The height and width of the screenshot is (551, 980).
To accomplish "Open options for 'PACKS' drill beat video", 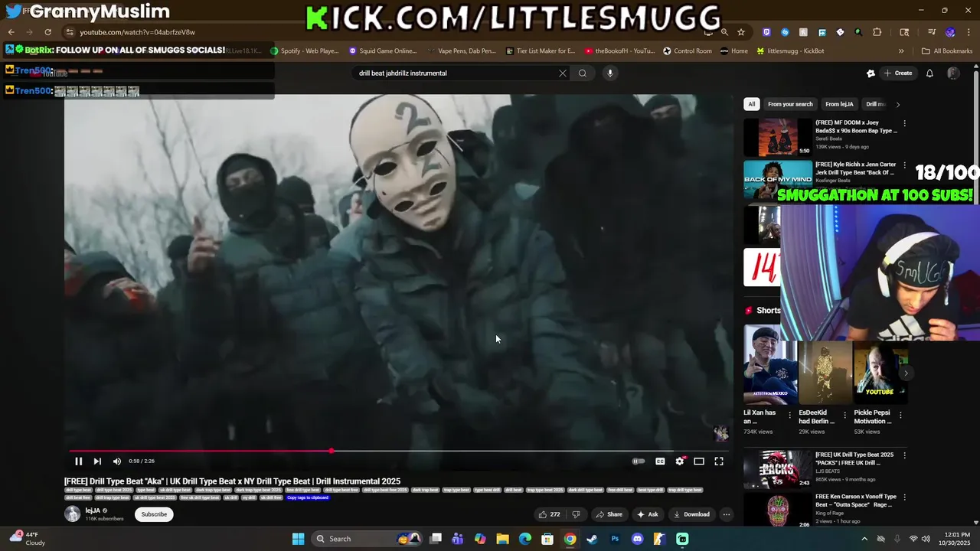I will (904, 455).
